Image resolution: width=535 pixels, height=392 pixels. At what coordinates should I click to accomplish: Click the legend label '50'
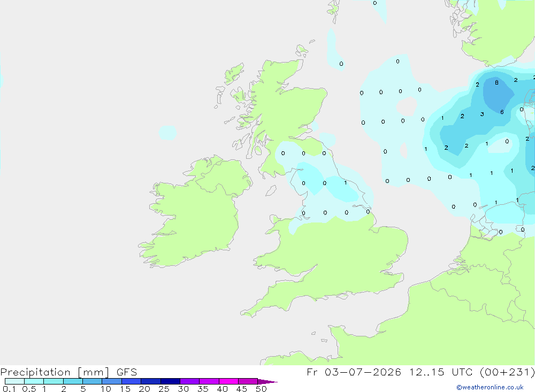[x=261, y=389]
